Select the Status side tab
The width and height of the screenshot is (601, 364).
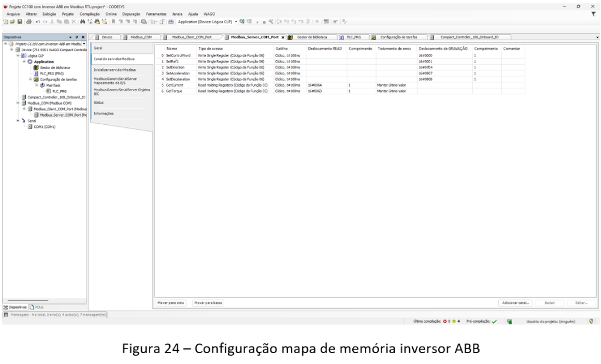pyautogui.click(x=99, y=102)
